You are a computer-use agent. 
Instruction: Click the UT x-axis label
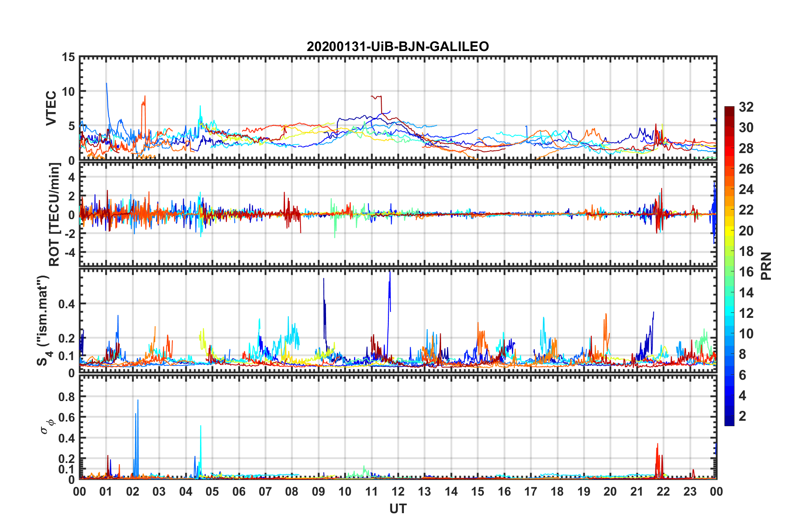click(398, 509)
